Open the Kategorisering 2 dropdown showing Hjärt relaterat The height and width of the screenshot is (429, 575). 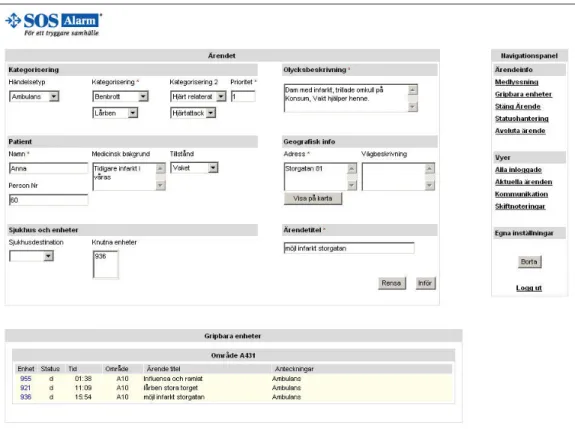198,96
